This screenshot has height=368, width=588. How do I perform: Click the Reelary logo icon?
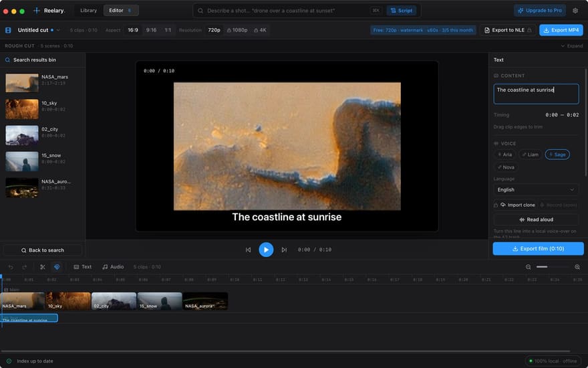pos(36,11)
